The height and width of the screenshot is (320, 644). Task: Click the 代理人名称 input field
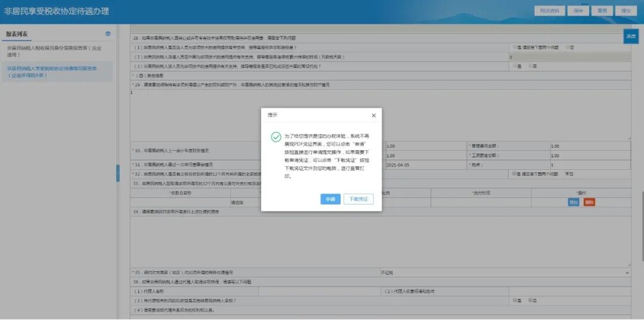[320, 291]
